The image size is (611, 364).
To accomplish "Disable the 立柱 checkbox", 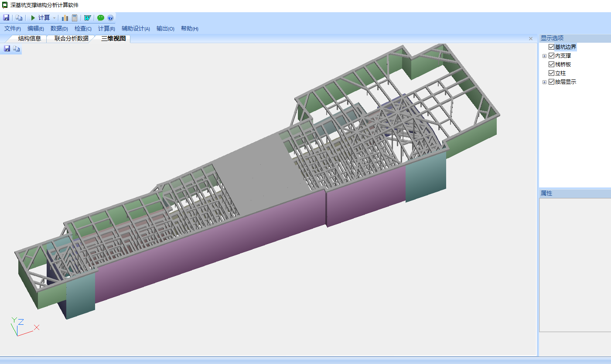I will pyautogui.click(x=552, y=73).
